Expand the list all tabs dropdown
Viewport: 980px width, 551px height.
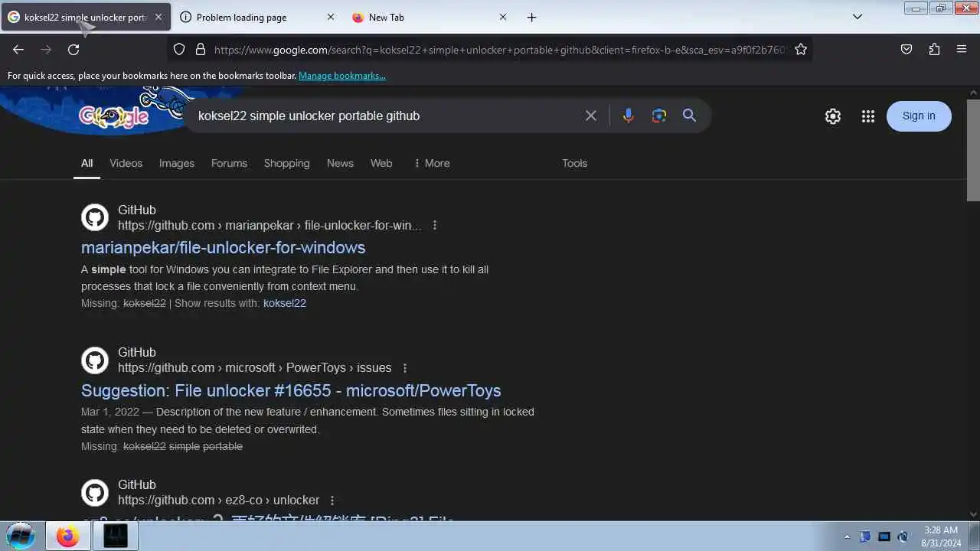coord(857,17)
